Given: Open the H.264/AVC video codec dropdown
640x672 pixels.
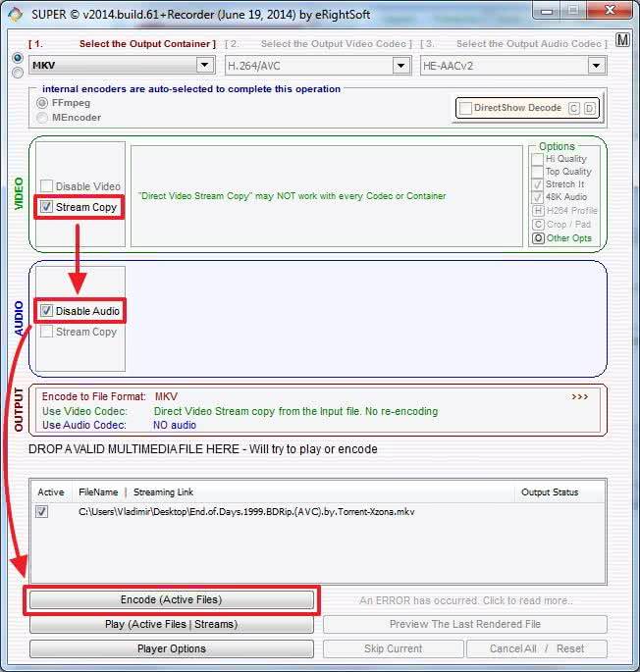Looking at the screenshot, I should [400, 66].
